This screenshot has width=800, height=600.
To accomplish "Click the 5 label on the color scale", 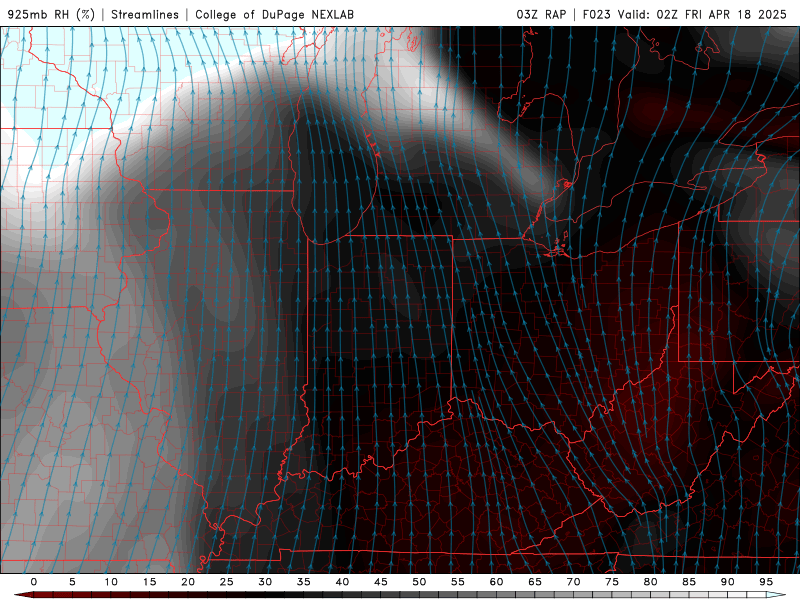I will tap(72, 582).
